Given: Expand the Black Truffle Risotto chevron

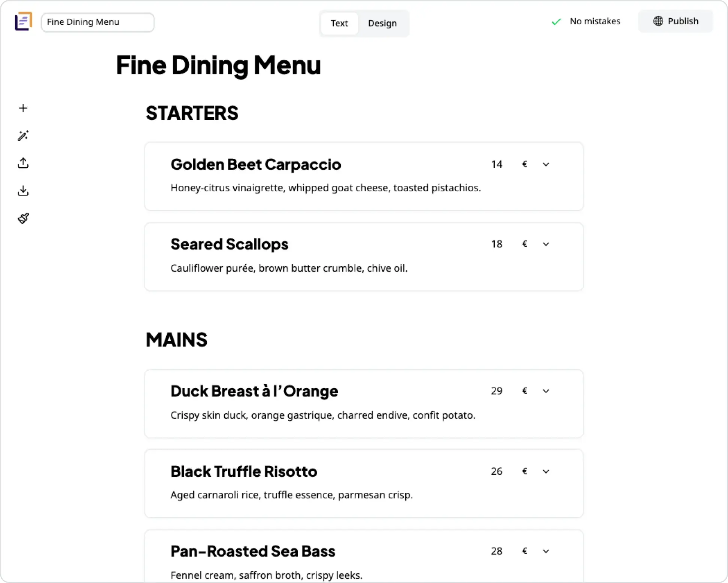Looking at the screenshot, I should coord(546,471).
